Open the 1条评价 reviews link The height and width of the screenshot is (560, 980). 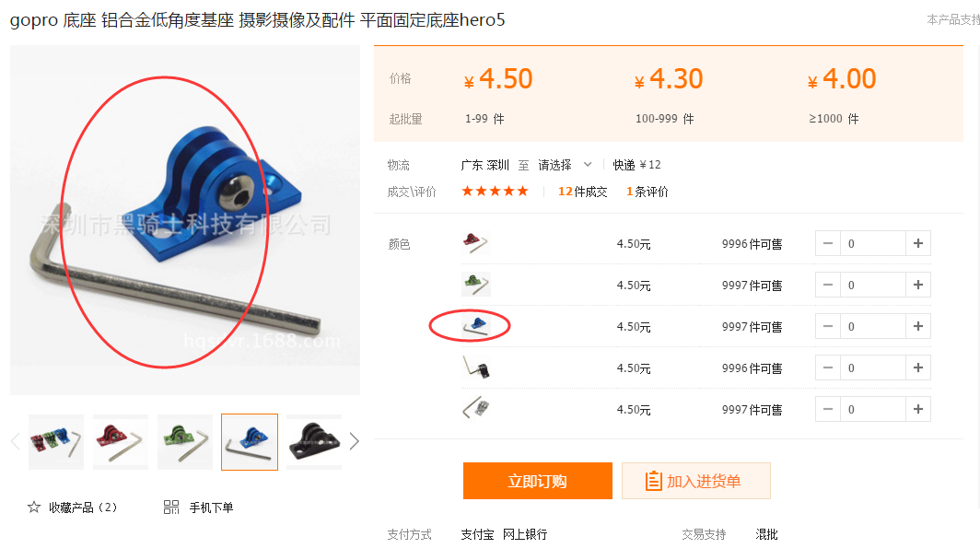point(647,192)
